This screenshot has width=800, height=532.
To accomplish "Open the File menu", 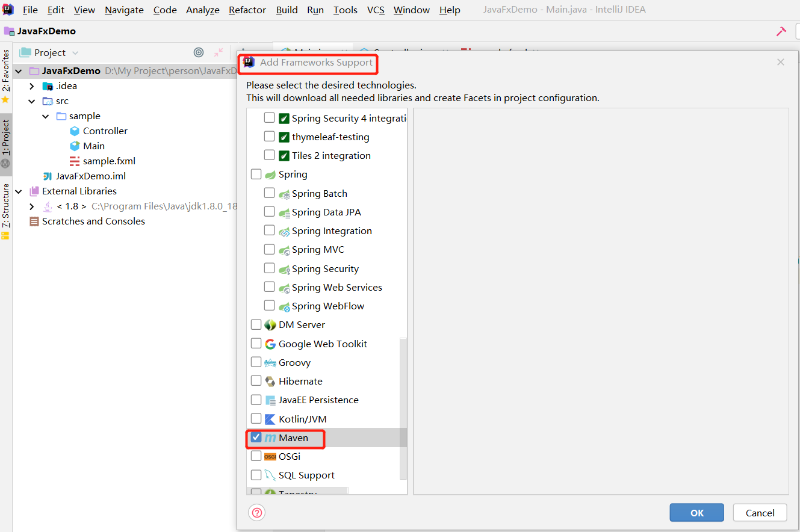I will [x=30, y=10].
